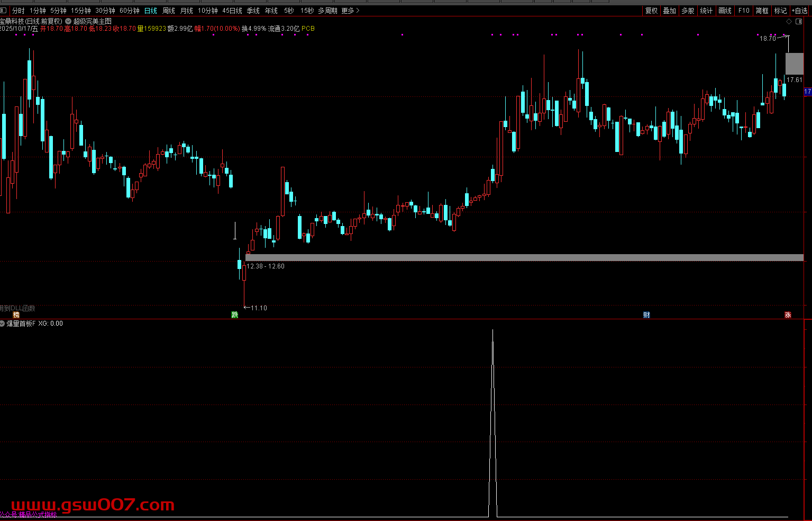Select the 60分钟 period tab
The image size is (812, 521).
(x=130, y=11)
